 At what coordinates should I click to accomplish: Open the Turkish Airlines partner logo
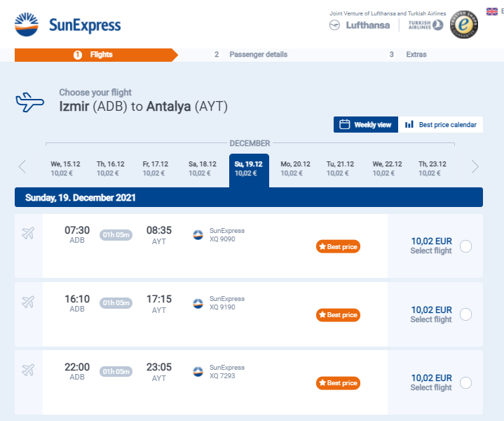(x=425, y=25)
